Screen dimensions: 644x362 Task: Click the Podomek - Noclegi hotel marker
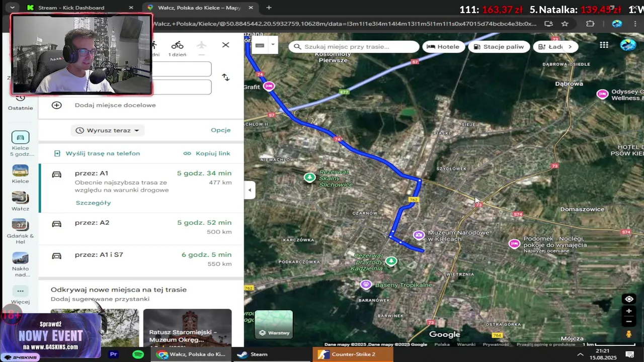514,244
